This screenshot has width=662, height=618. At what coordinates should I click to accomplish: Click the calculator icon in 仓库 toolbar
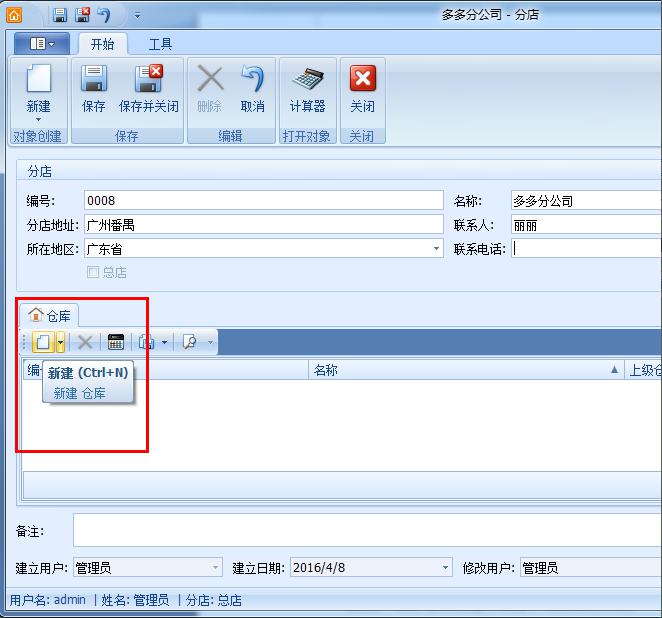tap(116, 342)
